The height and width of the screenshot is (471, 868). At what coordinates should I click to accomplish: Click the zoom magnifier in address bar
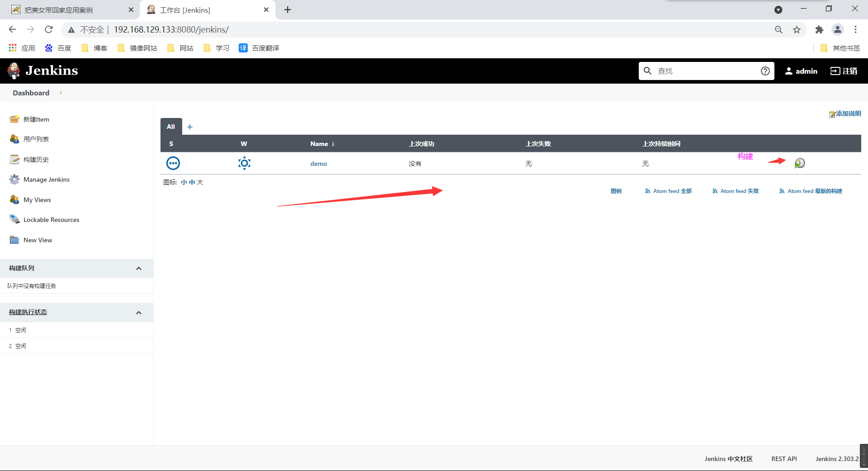click(778, 29)
